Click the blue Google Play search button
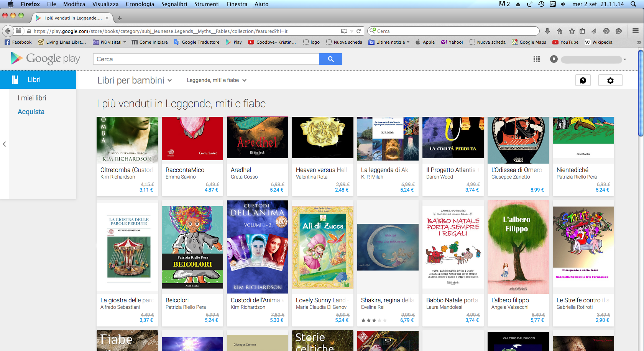The height and width of the screenshot is (351, 644). pos(331,59)
